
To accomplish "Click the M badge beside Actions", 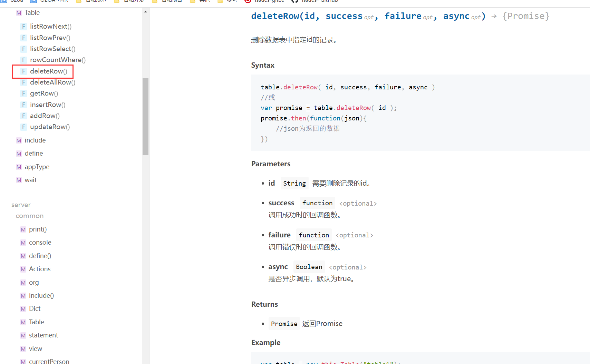I will coord(23,269).
